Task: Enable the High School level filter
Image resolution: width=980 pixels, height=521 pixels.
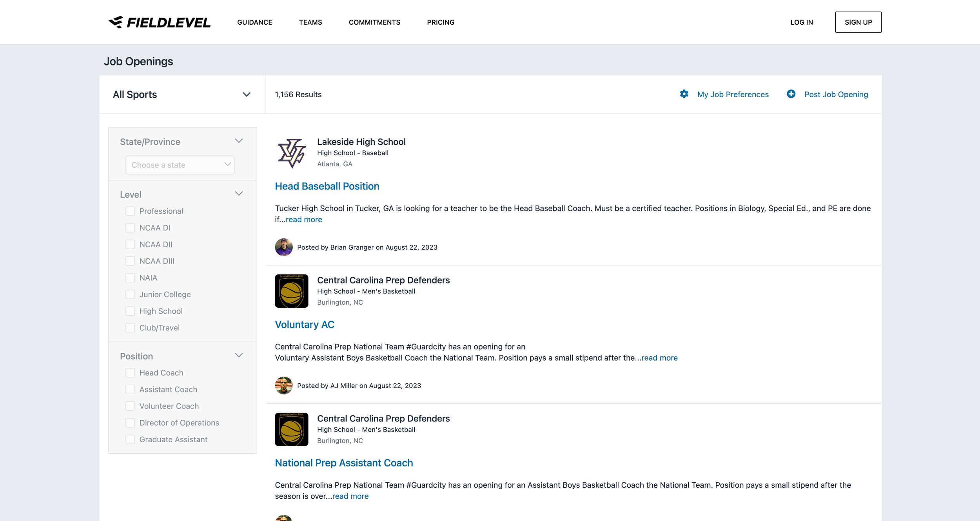Action: (x=130, y=311)
